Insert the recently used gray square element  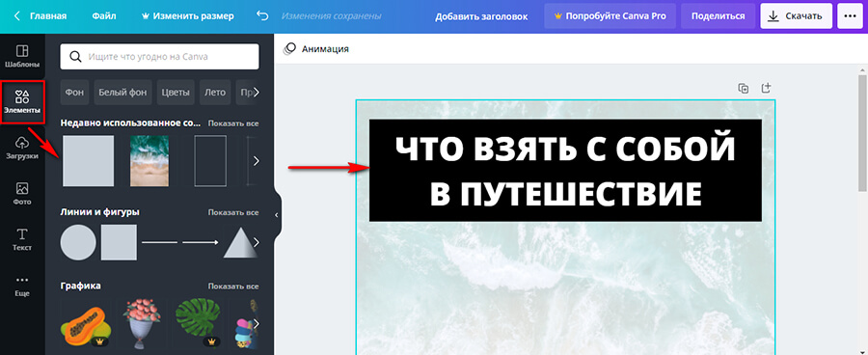pos(89,160)
